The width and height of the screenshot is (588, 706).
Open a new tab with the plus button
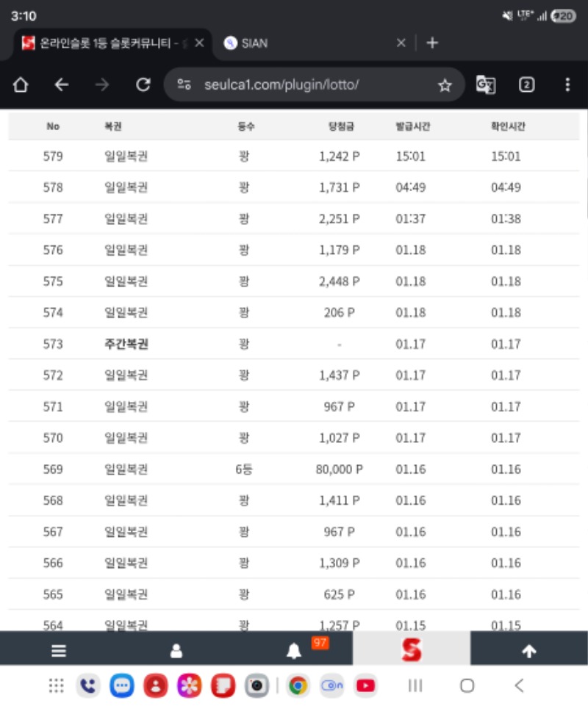coord(432,43)
